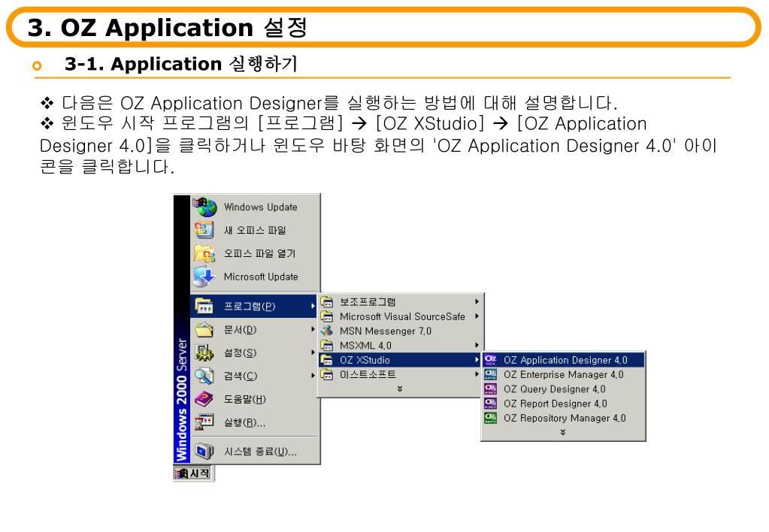Click the OZ XStudio folder icon
Image resolution: width=769 pixels, height=532 pixels.
tap(327, 360)
